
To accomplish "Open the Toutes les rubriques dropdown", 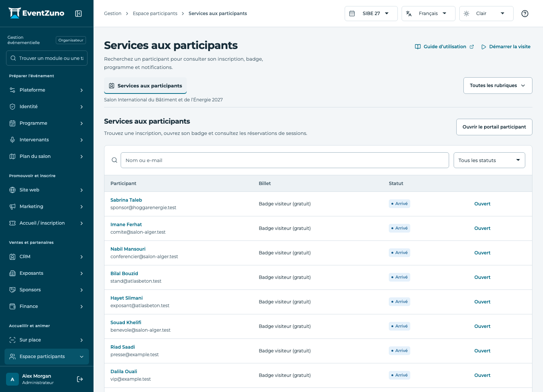I will (498, 86).
